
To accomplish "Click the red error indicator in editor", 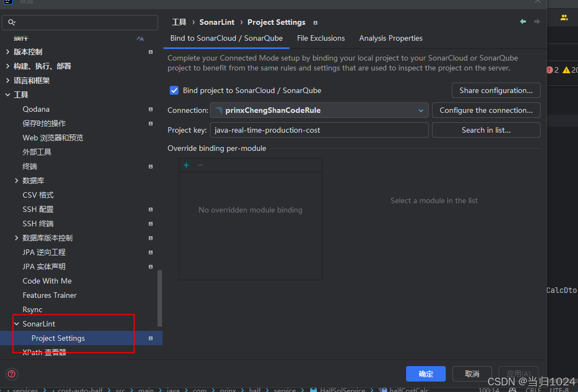I will click(x=550, y=70).
